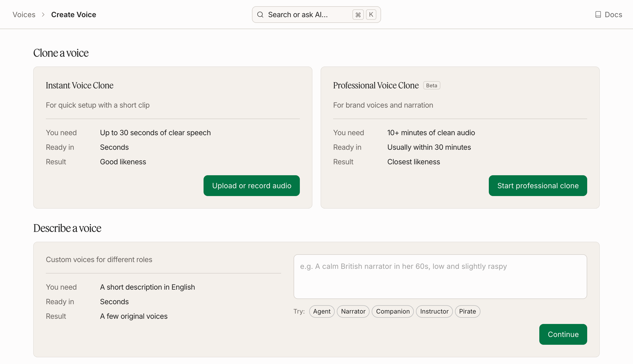Try the Companion preset chip
Viewport: 633px width, 364px height.
point(393,311)
